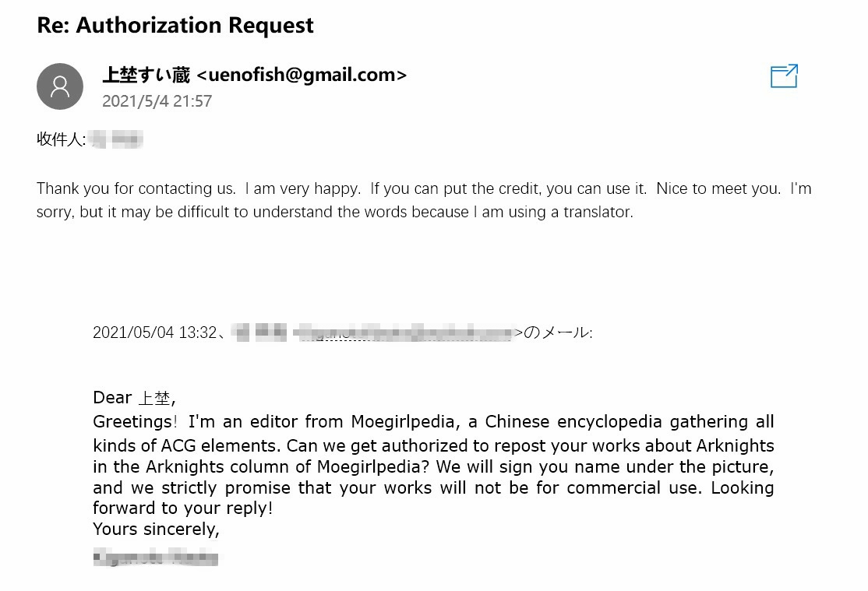Click the "Dear 上埜," greeting line

click(134, 398)
